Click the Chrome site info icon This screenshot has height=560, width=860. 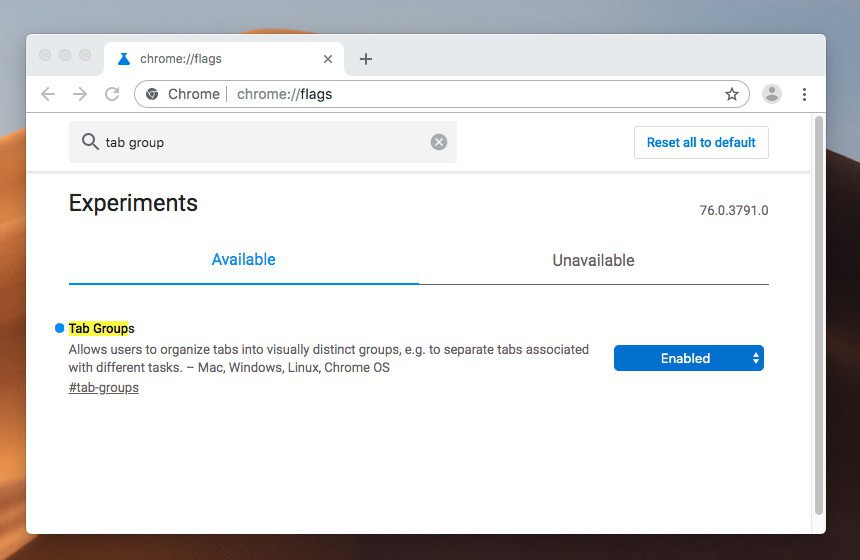tap(152, 94)
